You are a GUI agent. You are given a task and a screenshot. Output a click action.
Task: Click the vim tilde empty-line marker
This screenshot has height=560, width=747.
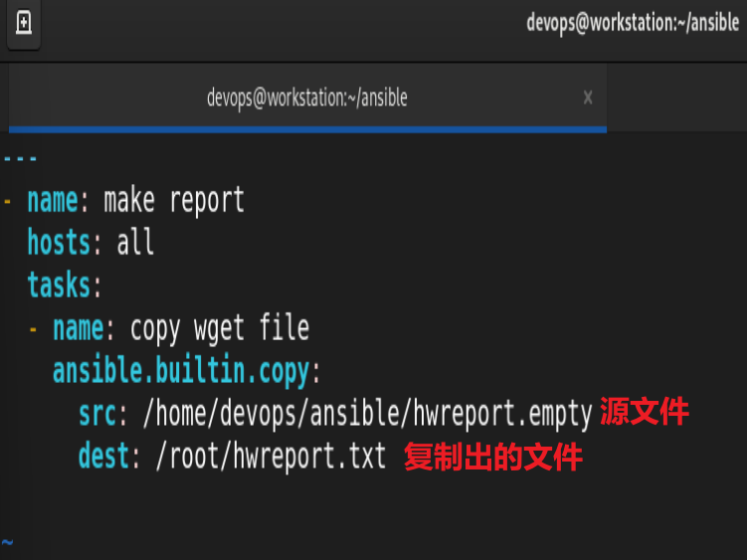(x=7, y=542)
